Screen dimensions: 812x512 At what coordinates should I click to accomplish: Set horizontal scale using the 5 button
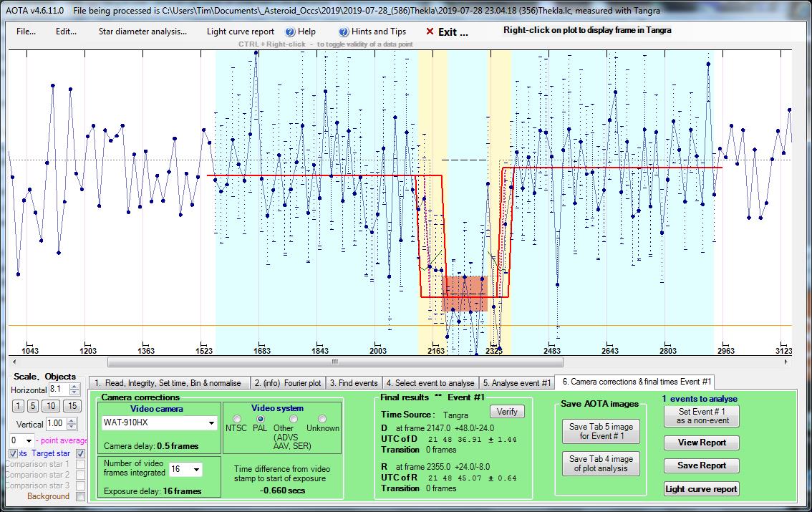[33, 406]
